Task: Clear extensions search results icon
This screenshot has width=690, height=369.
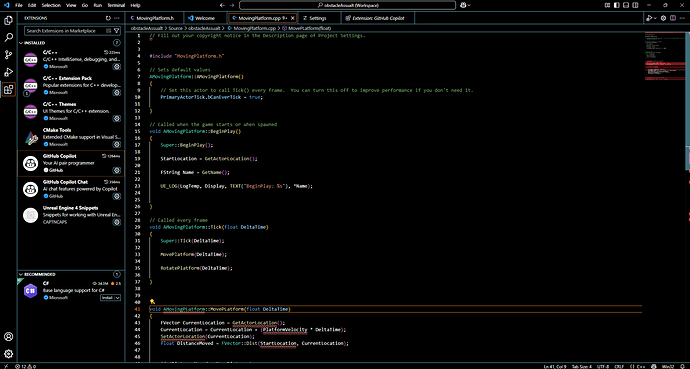Action: click(x=108, y=31)
